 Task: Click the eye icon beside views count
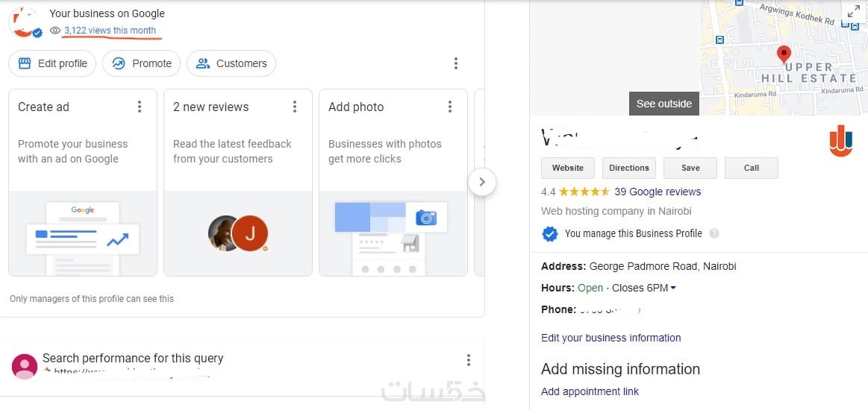(55, 31)
